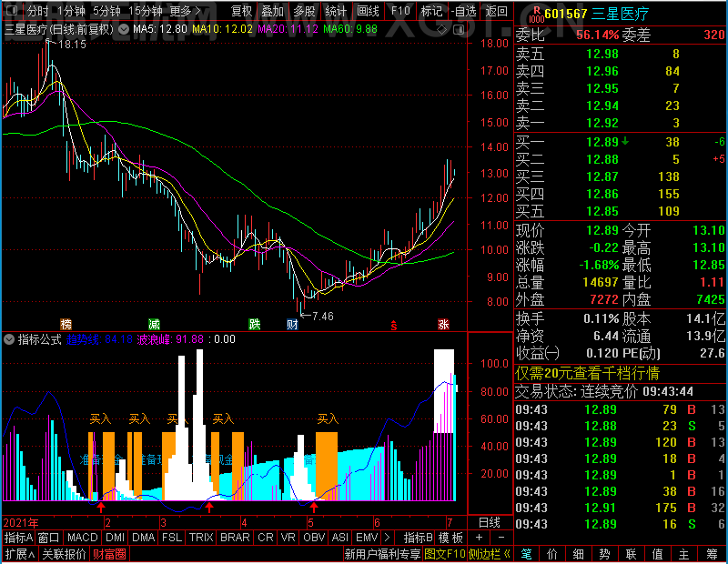Switch to the 15分钟 chart
This screenshot has height=564, width=728.
coord(146,11)
